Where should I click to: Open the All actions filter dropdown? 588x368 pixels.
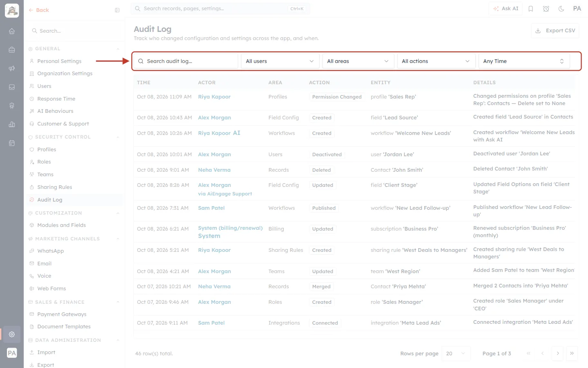tap(436, 61)
